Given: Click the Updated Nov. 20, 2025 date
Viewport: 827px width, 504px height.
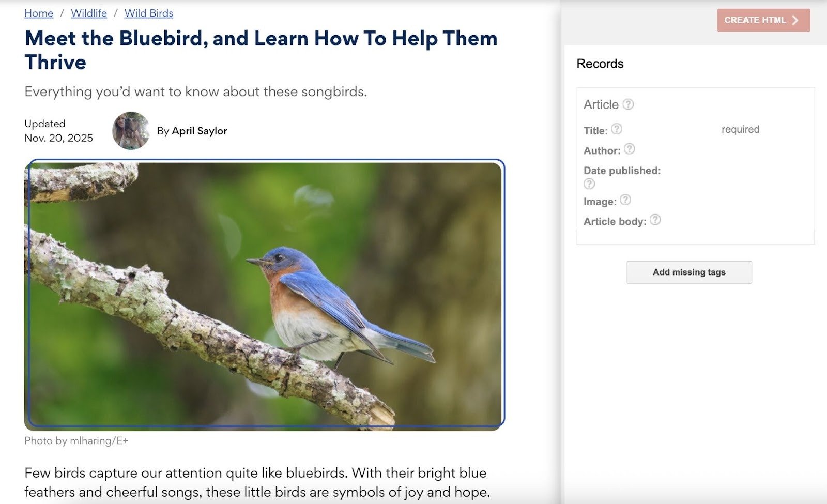Looking at the screenshot, I should [x=58, y=131].
